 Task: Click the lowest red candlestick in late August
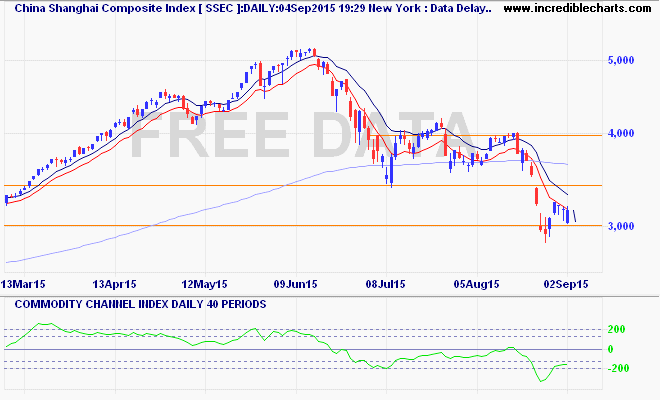click(546, 231)
